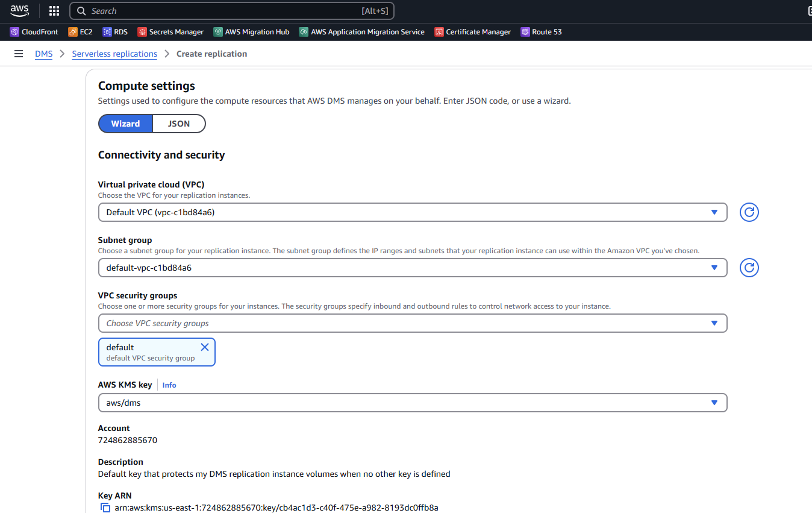812x513 pixels.
Task: Open the CloudFront bookmark shortcut
Action: (x=34, y=32)
